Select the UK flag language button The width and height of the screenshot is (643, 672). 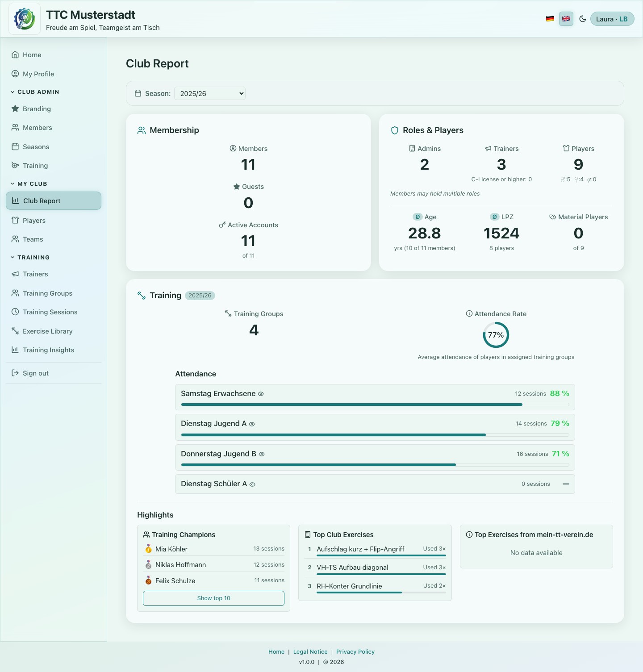566,19
